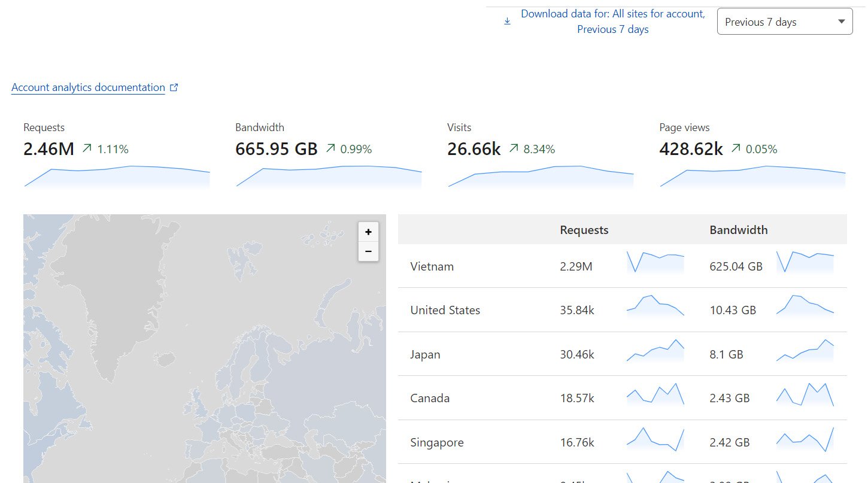Click the Requests column header
The image size is (868, 483).
click(x=584, y=230)
